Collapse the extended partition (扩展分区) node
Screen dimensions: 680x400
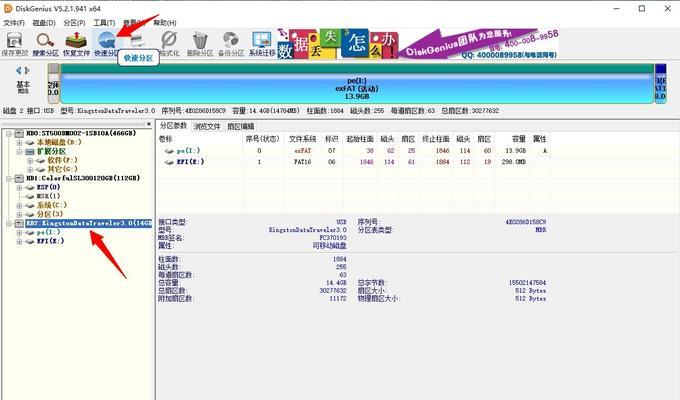point(19,151)
